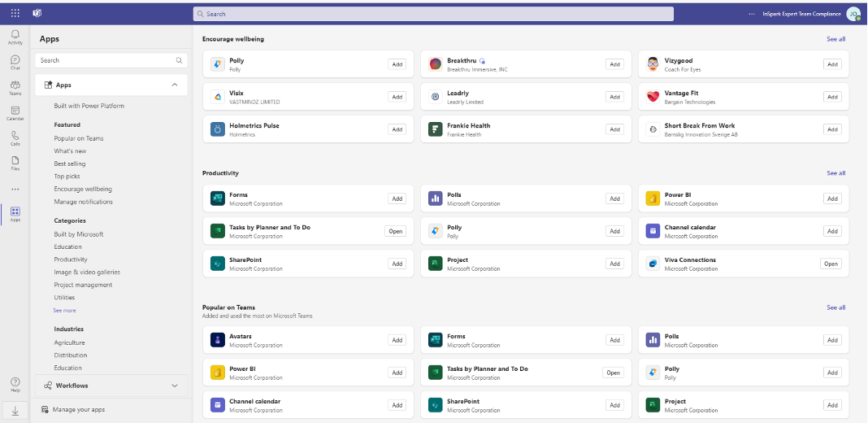The image size is (868, 423).
Task: Click the Frankie Health app icon
Action: click(435, 129)
